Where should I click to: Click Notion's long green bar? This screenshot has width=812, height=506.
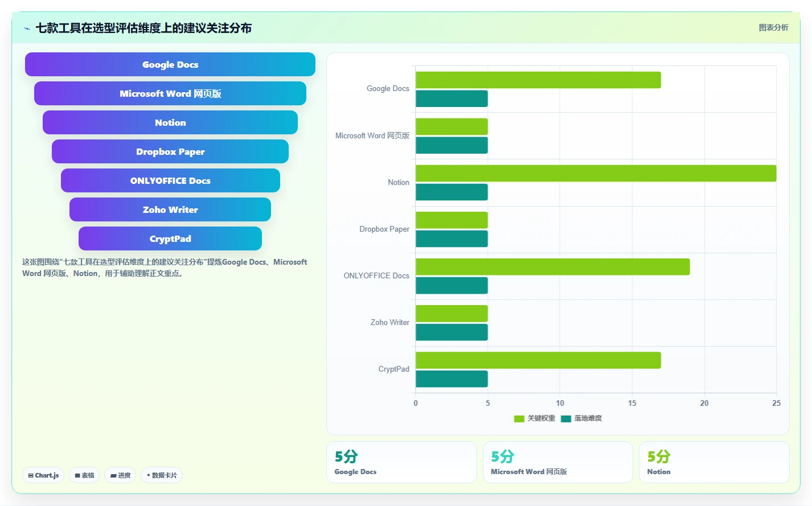[x=596, y=173]
